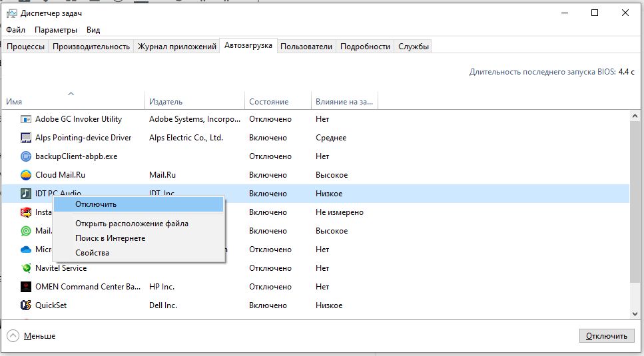Open the Параметры menu
Image resolution: width=644 pixels, height=356 pixels.
point(56,30)
